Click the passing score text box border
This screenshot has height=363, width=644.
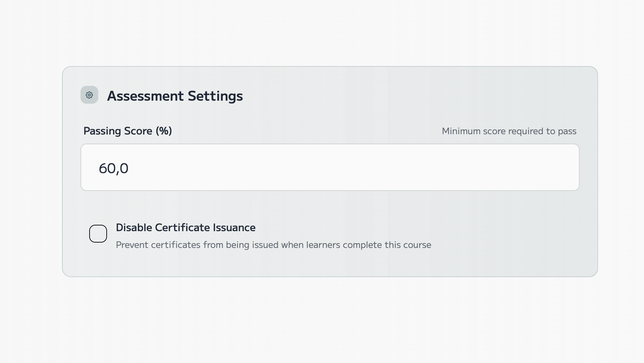point(330,145)
